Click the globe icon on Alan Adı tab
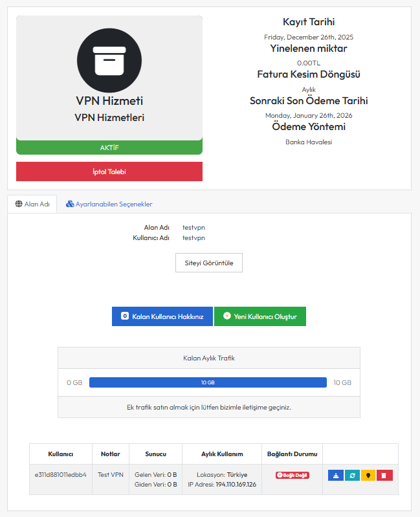This screenshot has width=420, height=517. [19, 204]
